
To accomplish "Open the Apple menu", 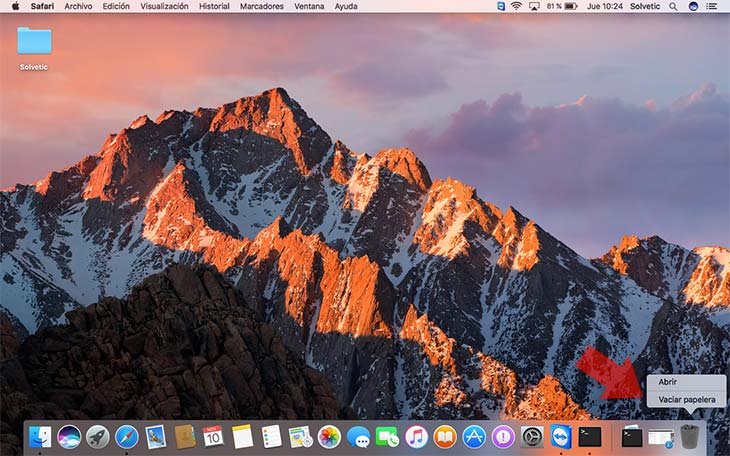I will [15, 6].
